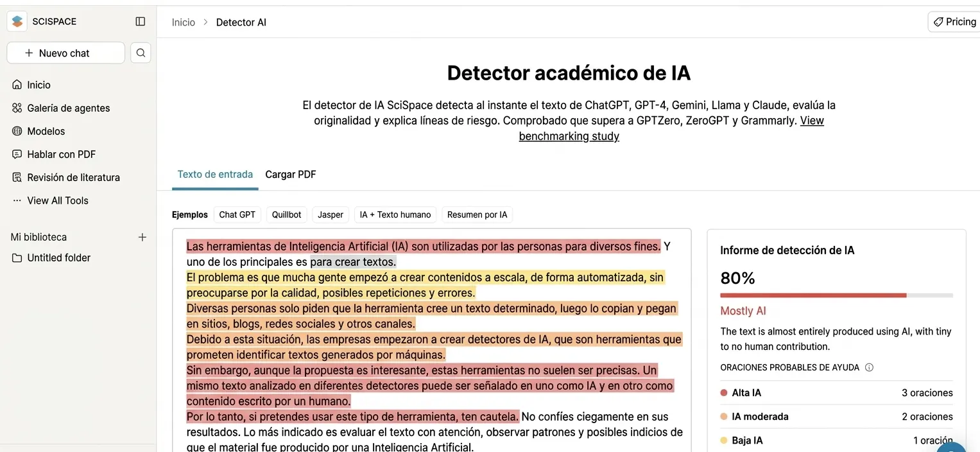The width and height of the screenshot is (980, 452).
Task: Click the Modelos globe icon
Action: pos(17,131)
